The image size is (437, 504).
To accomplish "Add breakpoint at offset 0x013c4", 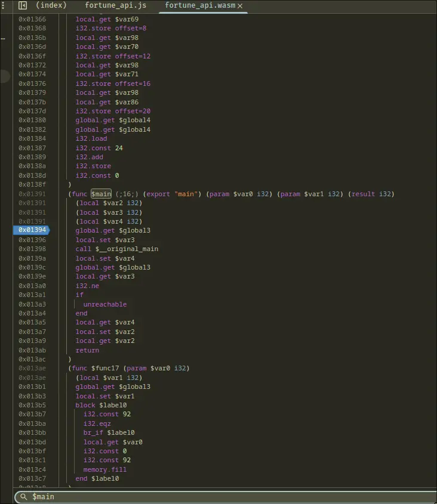I will pos(32,469).
